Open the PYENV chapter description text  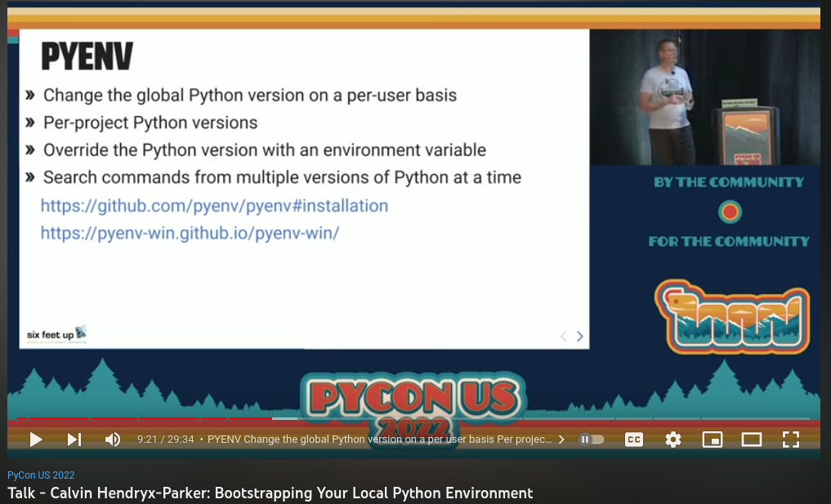tap(380, 439)
